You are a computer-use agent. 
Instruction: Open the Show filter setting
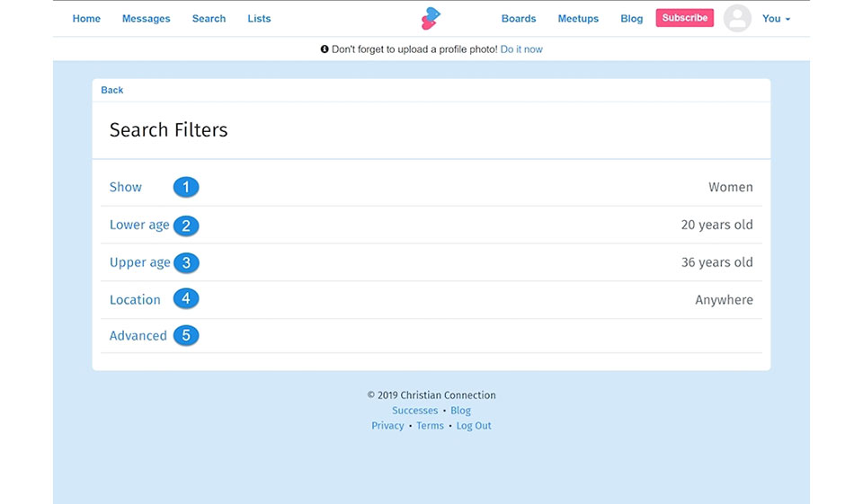coord(126,187)
